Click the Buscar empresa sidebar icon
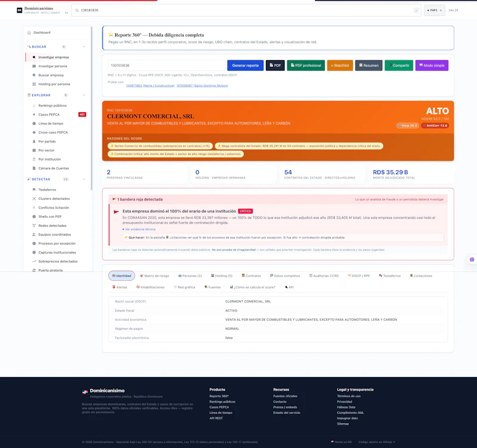 (x=34, y=75)
